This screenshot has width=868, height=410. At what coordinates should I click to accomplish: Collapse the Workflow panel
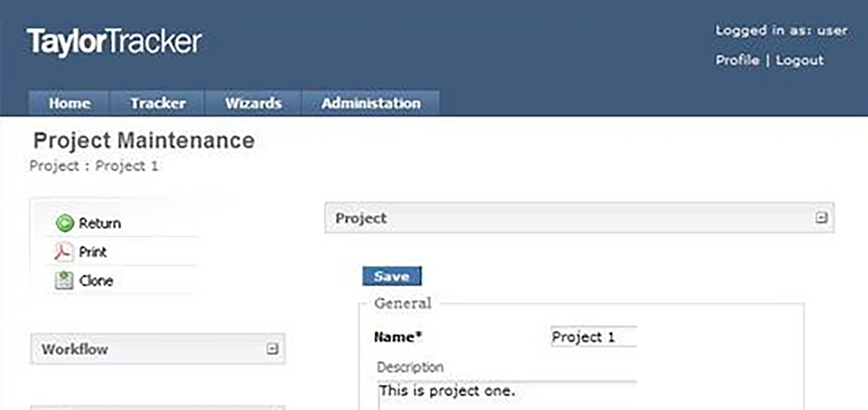tap(272, 349)
